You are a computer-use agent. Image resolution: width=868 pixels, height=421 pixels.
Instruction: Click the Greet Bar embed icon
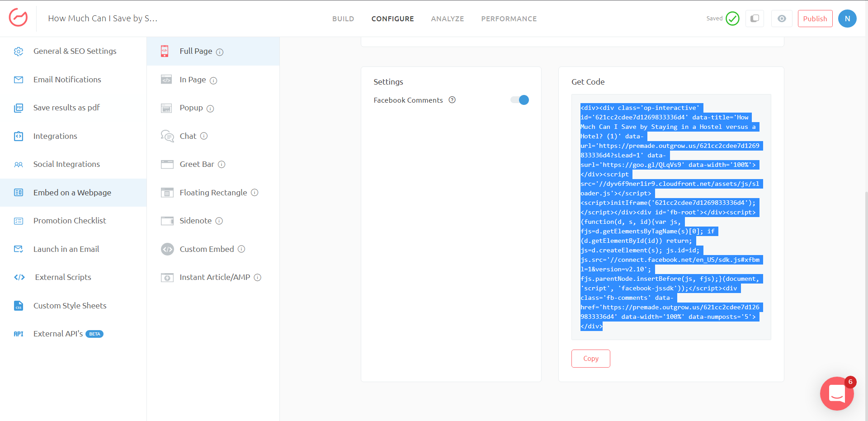tap(167, 165)
